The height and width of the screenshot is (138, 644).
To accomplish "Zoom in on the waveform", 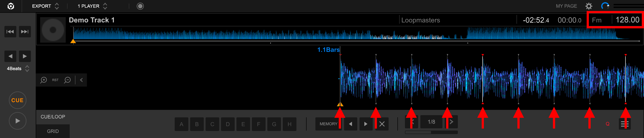I will coord(43,80).
